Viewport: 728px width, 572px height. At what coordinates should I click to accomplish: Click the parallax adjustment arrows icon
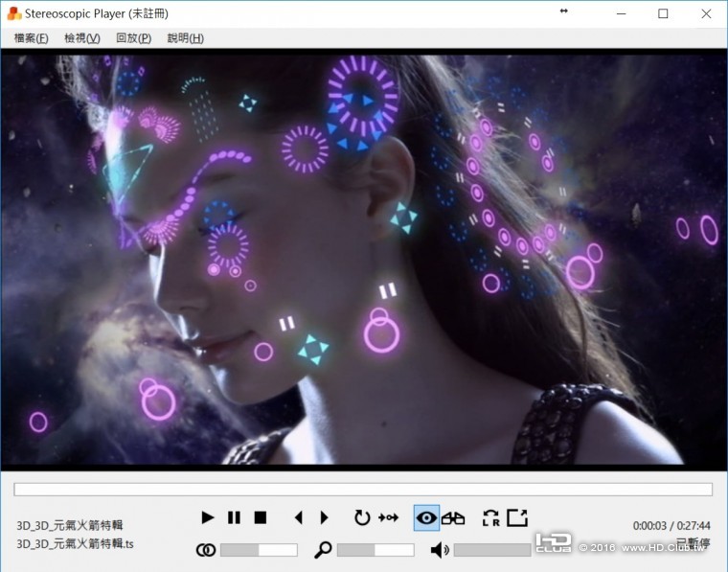point(389,517)
